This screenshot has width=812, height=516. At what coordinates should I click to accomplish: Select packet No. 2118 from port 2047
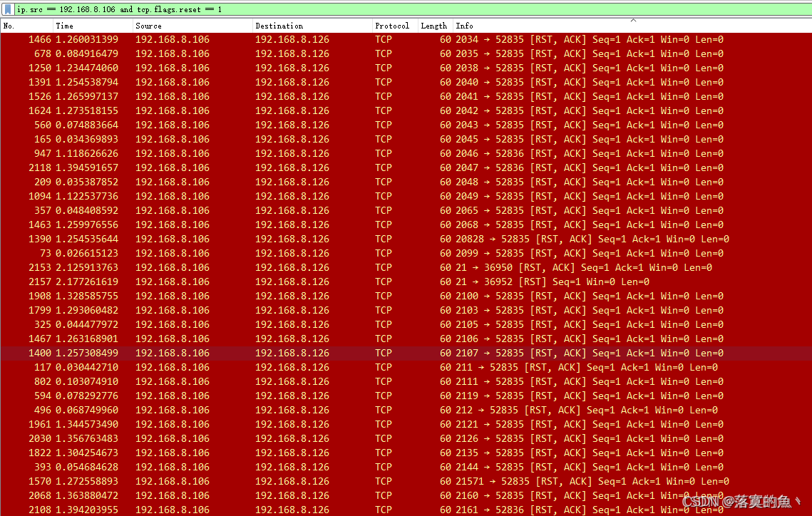406,167
